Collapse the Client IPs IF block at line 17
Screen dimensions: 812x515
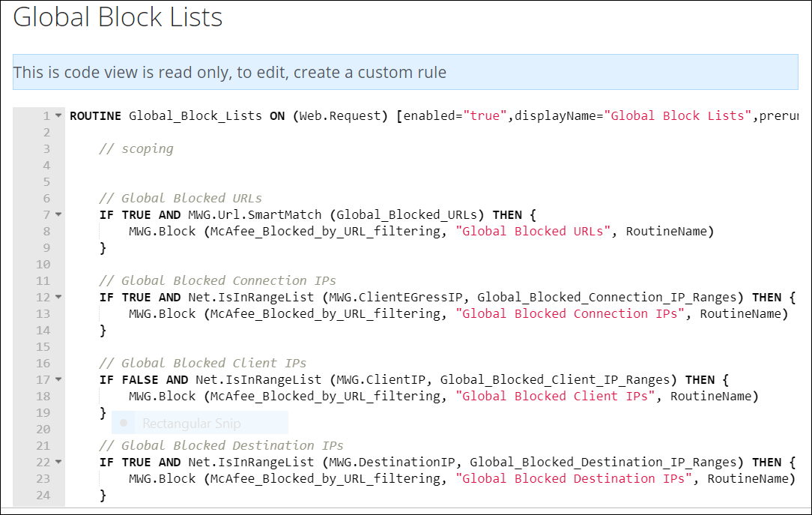58,379
